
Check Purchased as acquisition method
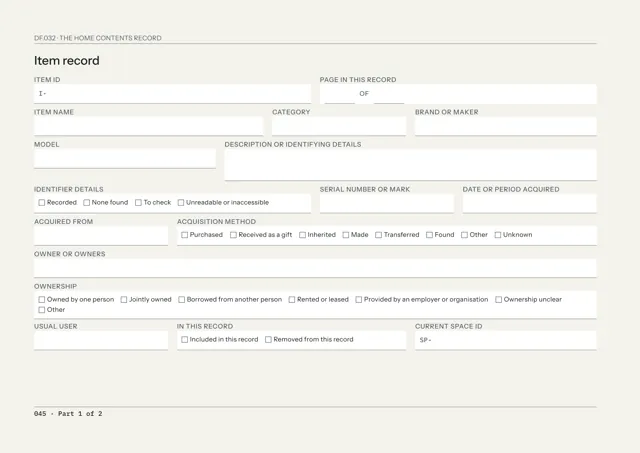(184, 235)
